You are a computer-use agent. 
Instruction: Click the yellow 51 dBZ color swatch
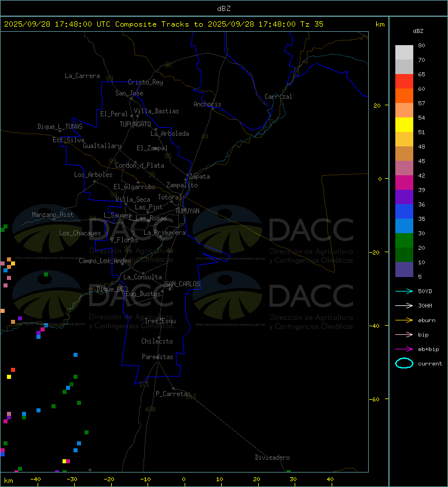404,125
